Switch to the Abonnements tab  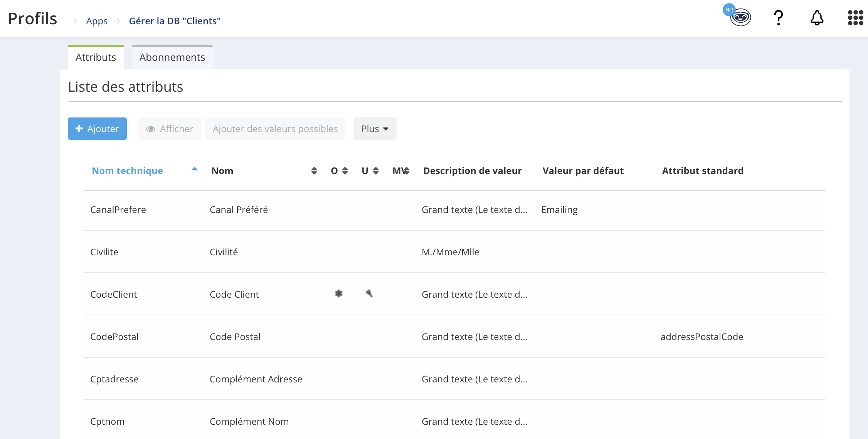172,57
